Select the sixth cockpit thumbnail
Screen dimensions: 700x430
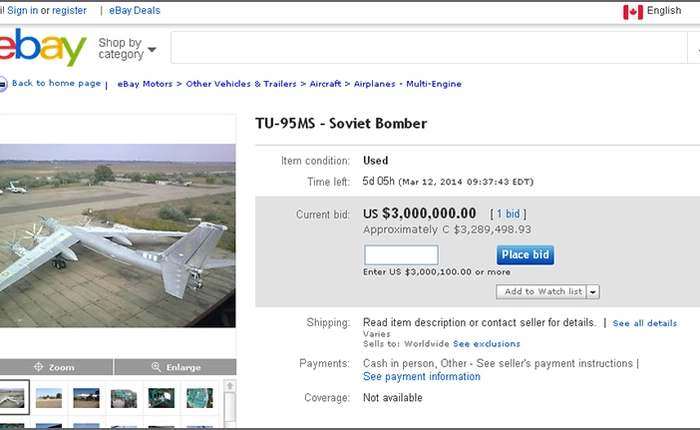coord(199,397)
